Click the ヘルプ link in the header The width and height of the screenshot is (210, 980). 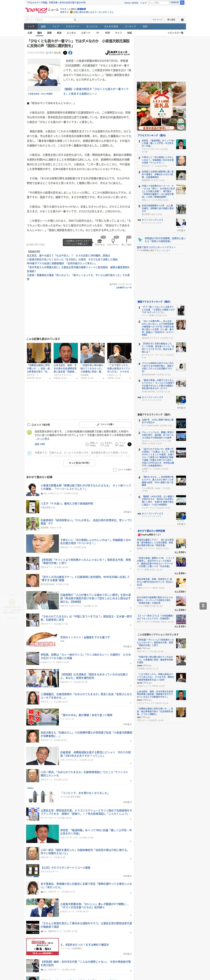click(x=143, y=3)
